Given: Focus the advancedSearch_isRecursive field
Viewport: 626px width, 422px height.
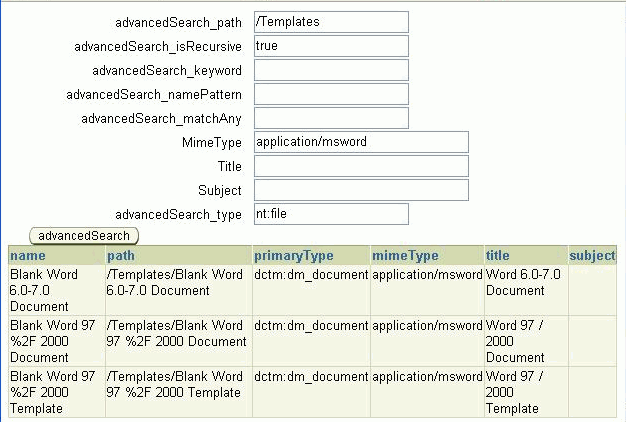Looking at the screenshot, I should [x=331, y=46].
